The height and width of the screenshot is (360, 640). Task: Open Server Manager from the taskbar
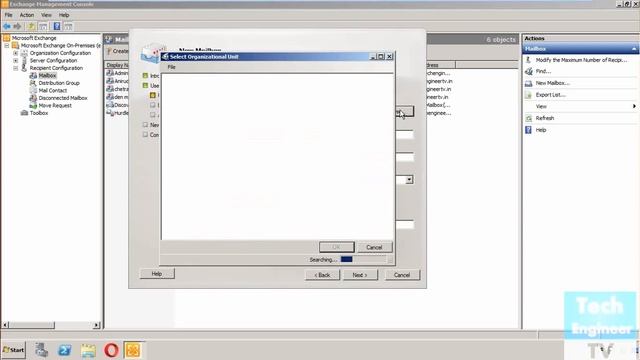(x=41, y=350)
